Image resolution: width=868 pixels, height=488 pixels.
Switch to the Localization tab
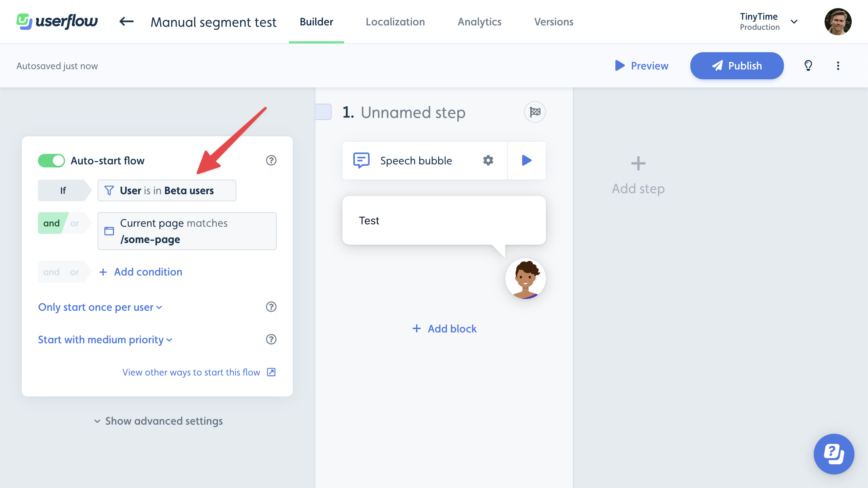395,22
